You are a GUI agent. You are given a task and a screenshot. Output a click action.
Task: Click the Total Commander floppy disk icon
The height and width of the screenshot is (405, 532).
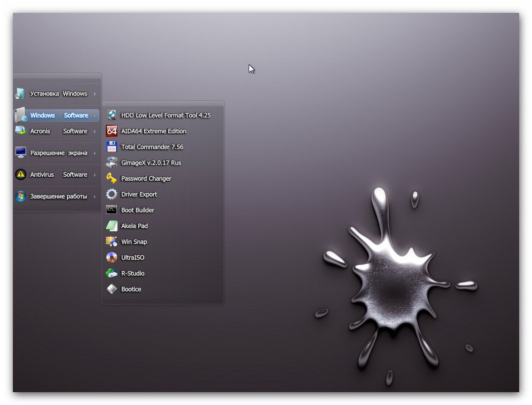112,147
